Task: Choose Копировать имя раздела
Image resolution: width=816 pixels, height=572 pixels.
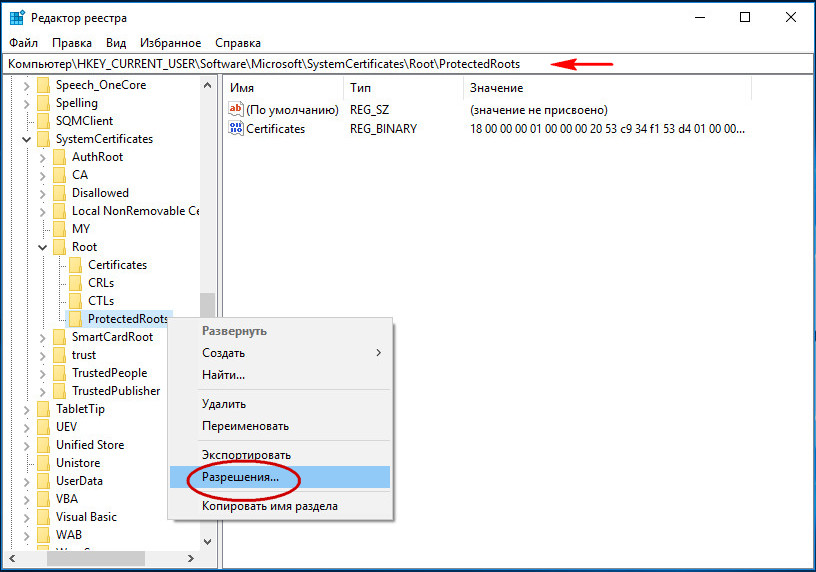Action: (280, 506)
